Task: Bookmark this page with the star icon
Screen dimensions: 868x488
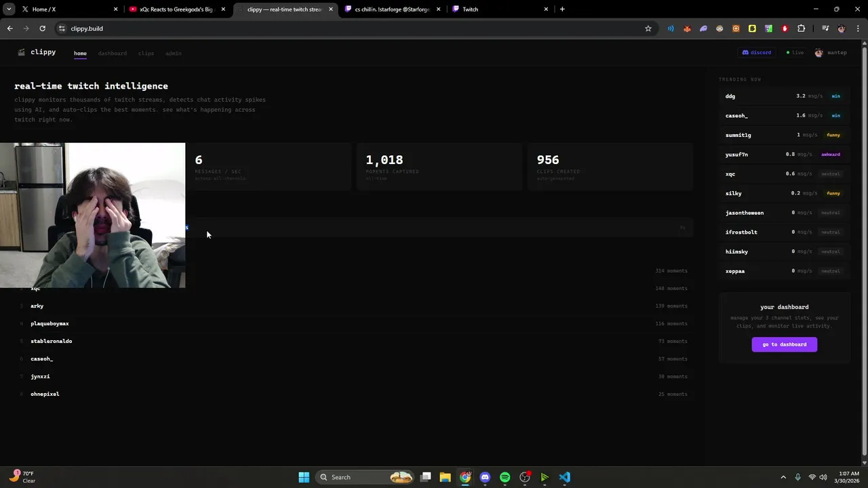Action: tap(648, 28)
